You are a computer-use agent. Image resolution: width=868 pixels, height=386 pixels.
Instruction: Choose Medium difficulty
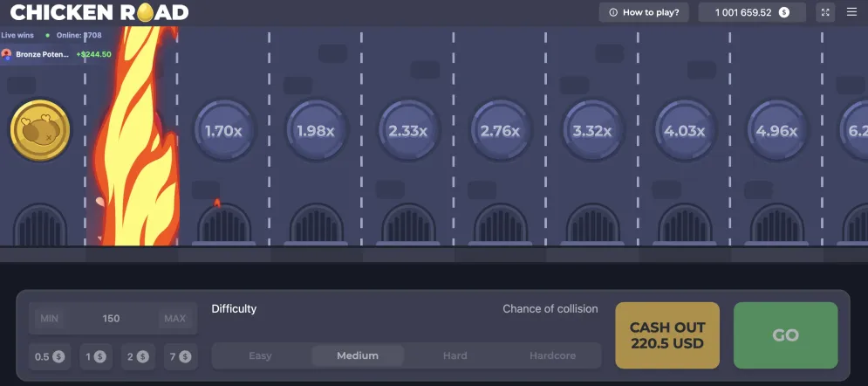(x=358, y=355)
